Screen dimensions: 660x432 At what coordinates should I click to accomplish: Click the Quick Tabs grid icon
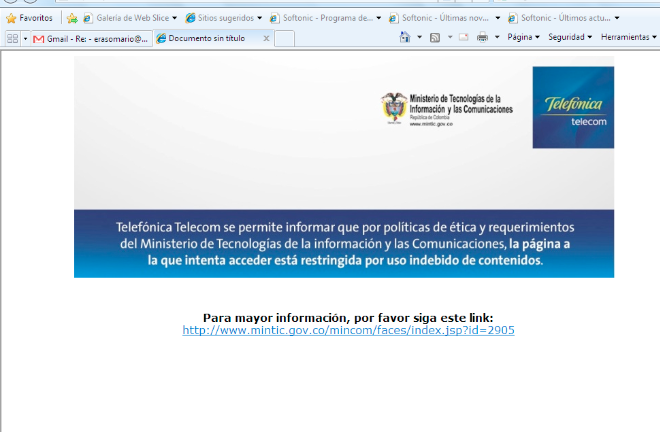(x=13, y=39)
